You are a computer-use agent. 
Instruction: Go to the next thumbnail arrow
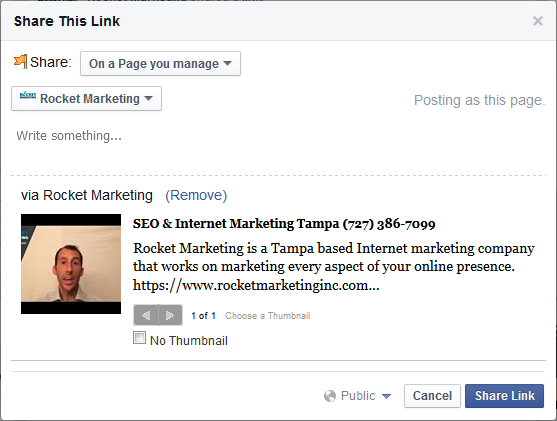tap(170, 315)
